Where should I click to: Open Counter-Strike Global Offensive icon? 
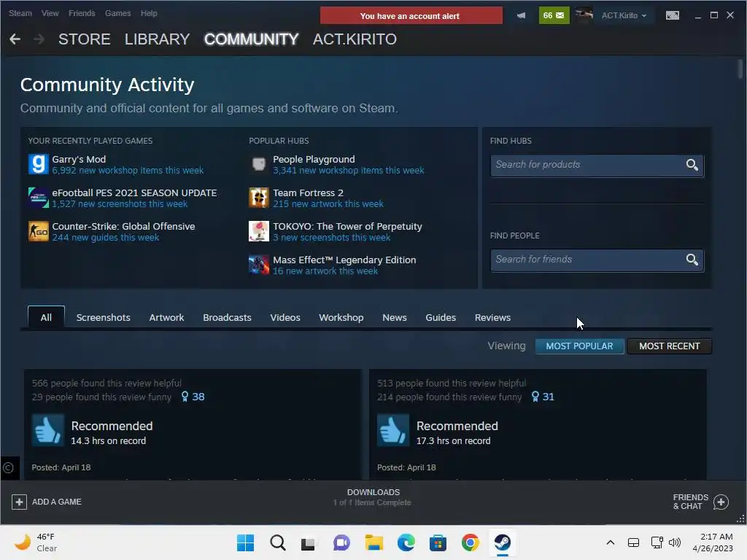38,231
